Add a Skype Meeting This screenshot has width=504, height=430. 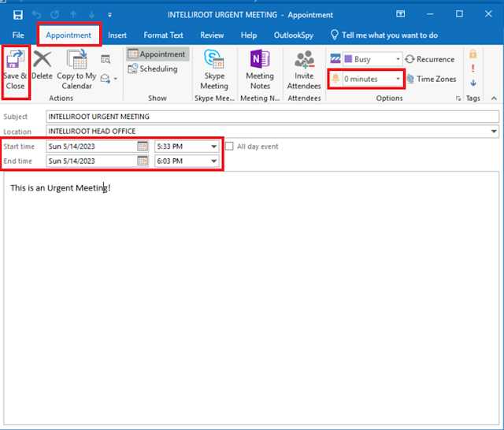point(214,70)
